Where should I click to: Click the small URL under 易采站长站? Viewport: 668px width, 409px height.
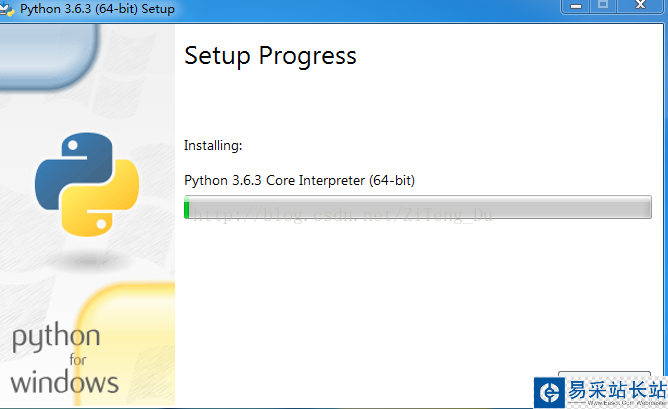pyautogui.click(x=616, y=404)
